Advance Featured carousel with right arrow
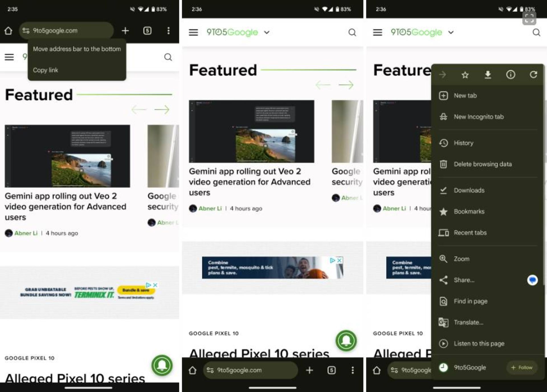 click(162, 109)
